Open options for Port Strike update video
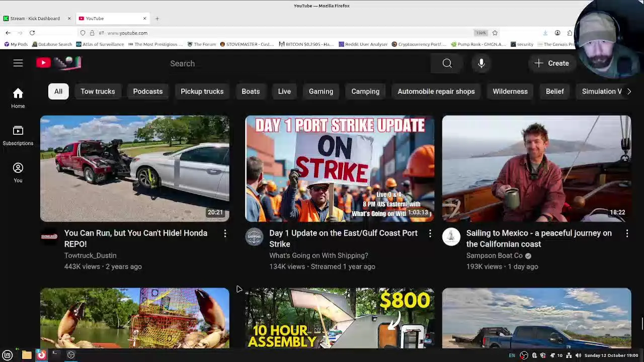The height and width of the screenshot is (362, 644). click(430, 233)
